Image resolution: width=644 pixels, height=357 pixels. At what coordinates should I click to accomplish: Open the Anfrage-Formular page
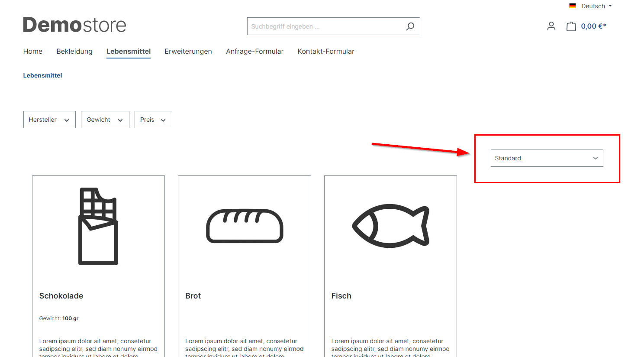coord(254,51)
